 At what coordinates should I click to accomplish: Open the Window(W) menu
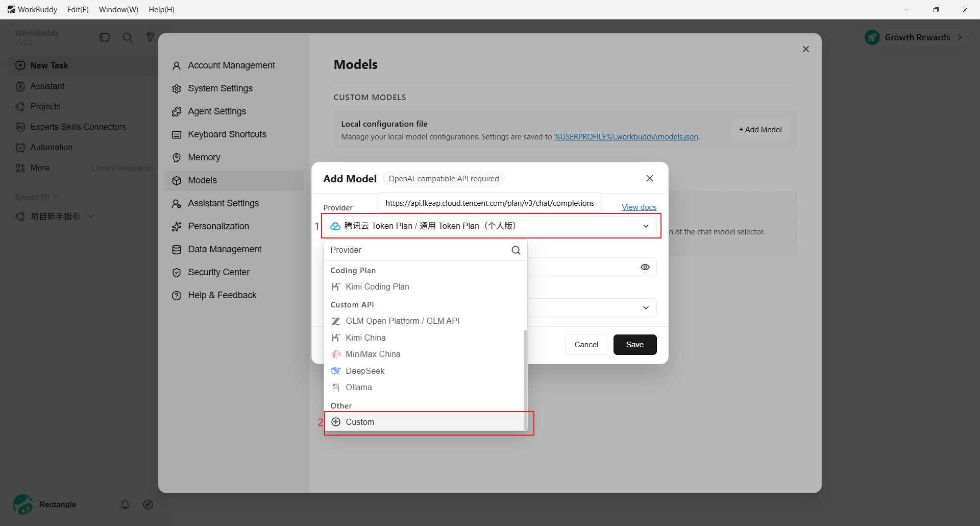118,10
